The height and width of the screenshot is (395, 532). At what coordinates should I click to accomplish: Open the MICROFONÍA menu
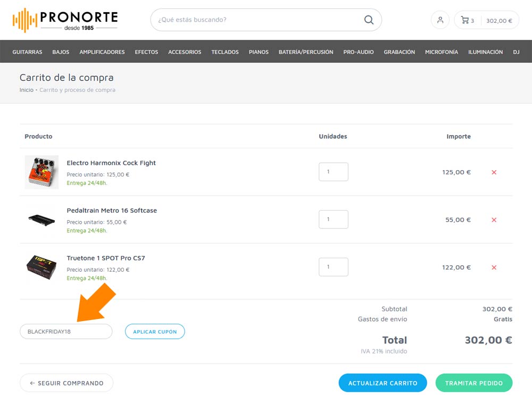coord(442,52)
